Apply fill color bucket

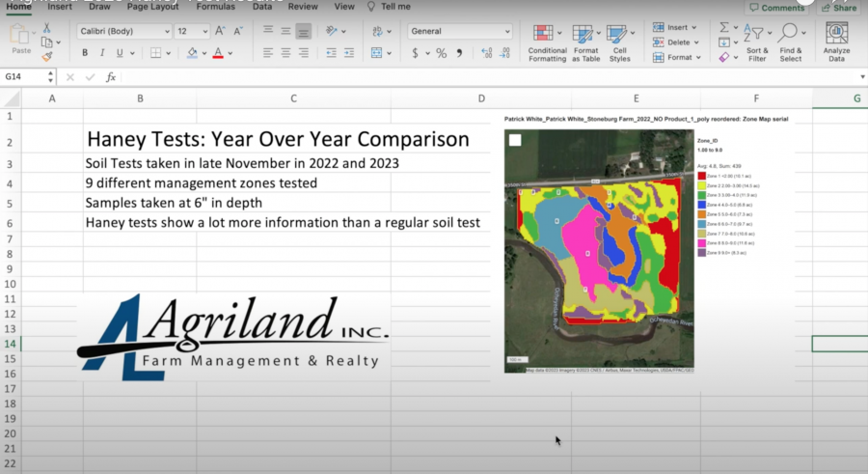(192, 53)
